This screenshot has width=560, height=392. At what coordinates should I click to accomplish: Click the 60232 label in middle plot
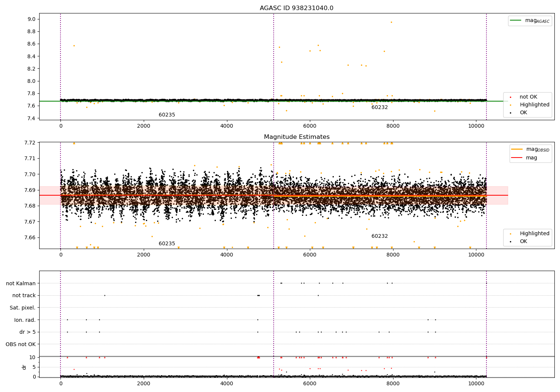click(380, 236)
